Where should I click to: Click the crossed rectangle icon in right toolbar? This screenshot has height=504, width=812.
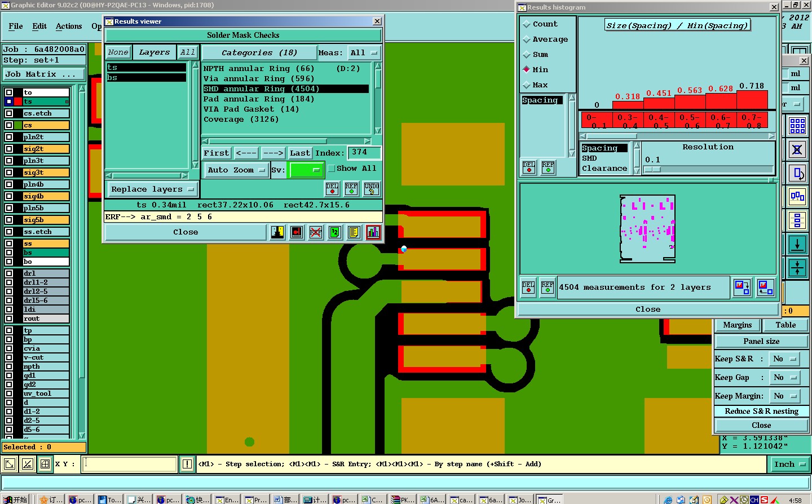[797, 149]
